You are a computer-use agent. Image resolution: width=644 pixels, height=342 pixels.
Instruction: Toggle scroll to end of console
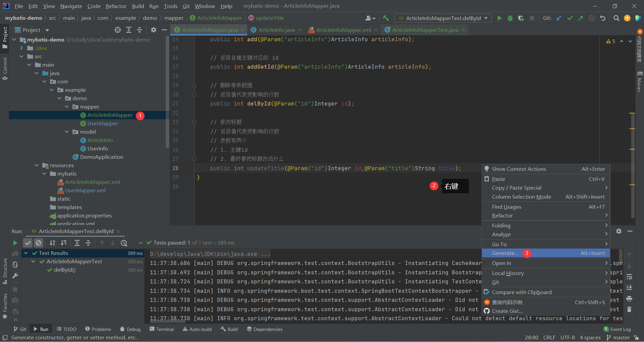pos(629,287)
